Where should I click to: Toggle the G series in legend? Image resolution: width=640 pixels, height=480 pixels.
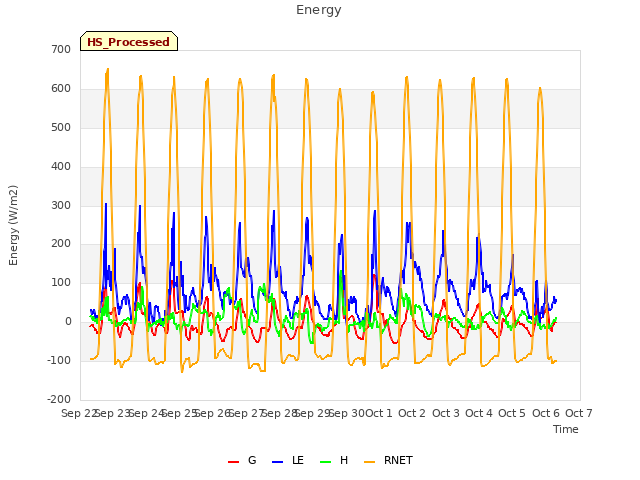(x=242, y=460)
